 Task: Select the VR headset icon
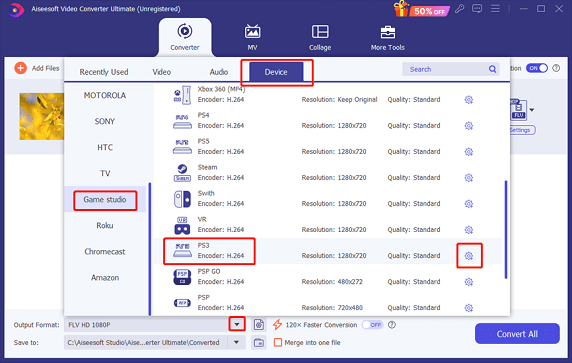click(182, 225)
